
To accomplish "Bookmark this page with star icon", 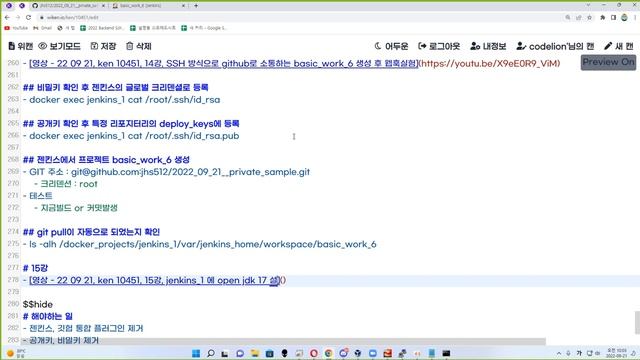I will [589, 18].
